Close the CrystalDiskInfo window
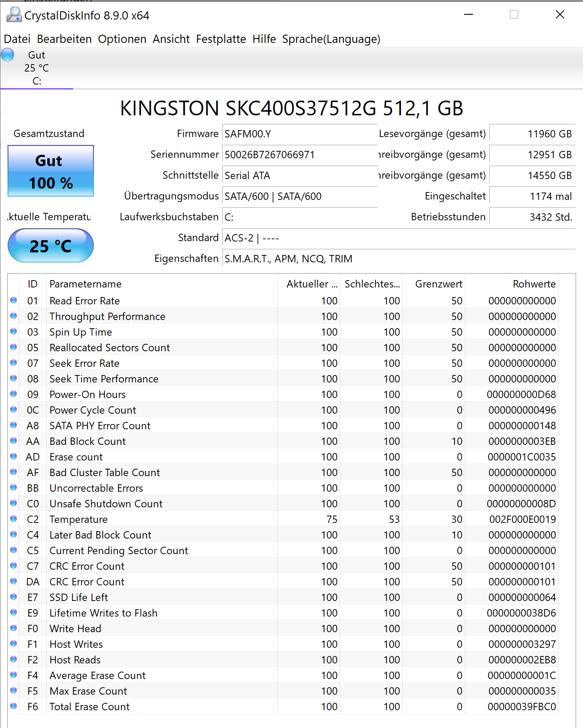This screenshot has width=583, height=728. point(560,15)
